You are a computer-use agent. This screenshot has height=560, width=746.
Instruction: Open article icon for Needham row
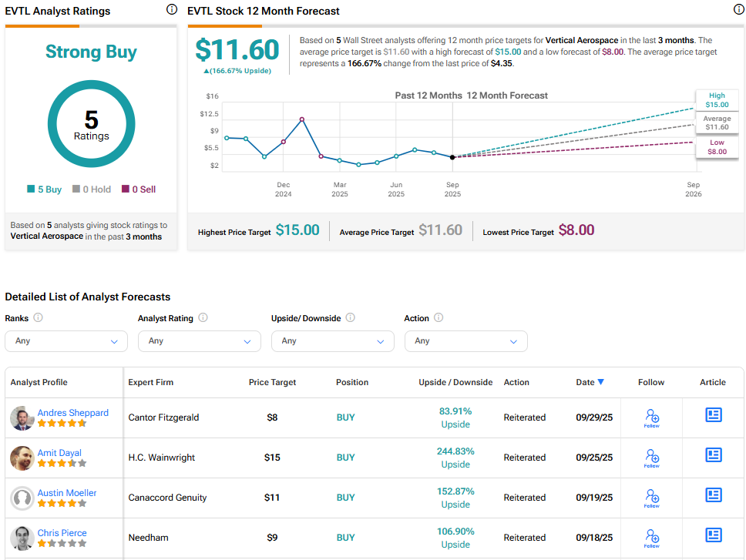[714, 535]
